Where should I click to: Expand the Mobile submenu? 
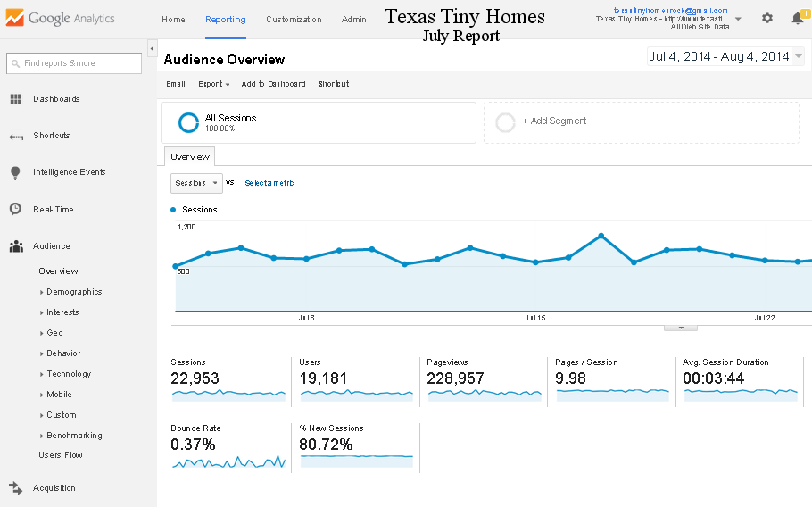(41, 395)
